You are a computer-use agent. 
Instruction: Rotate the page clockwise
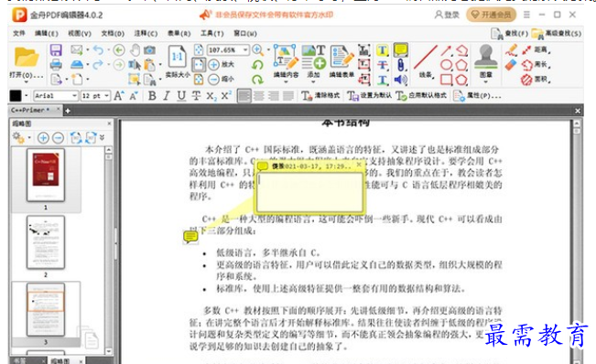coord(257,80)
